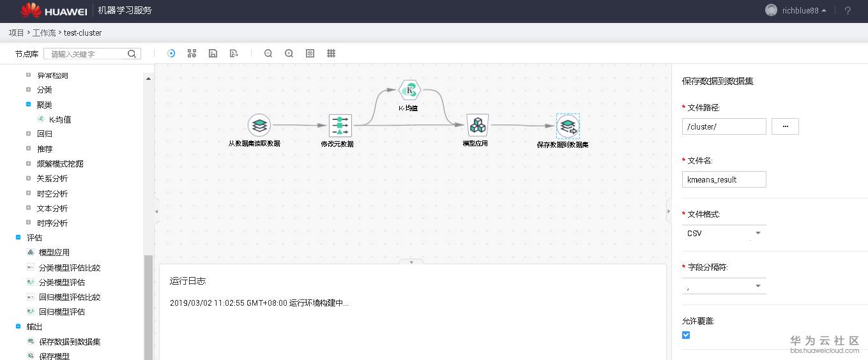Select the K-均值 node on canvas
Image resolution: width=868 pixels, height=360 pixels.
[x=409, y=91]
